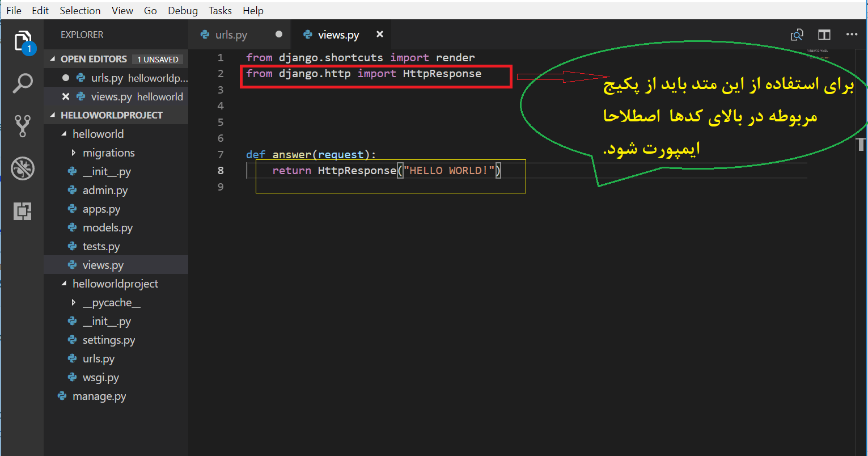
Task: Click line number 7 in gutter
Action: (221, 154)
